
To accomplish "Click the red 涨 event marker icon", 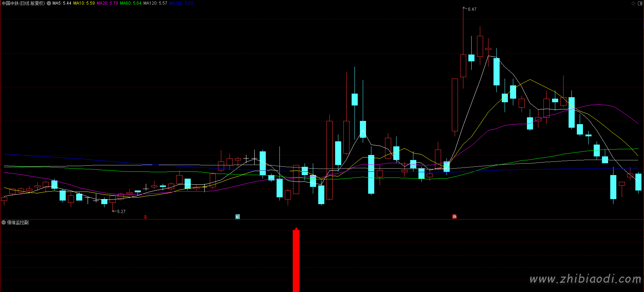I will point(454,217).
